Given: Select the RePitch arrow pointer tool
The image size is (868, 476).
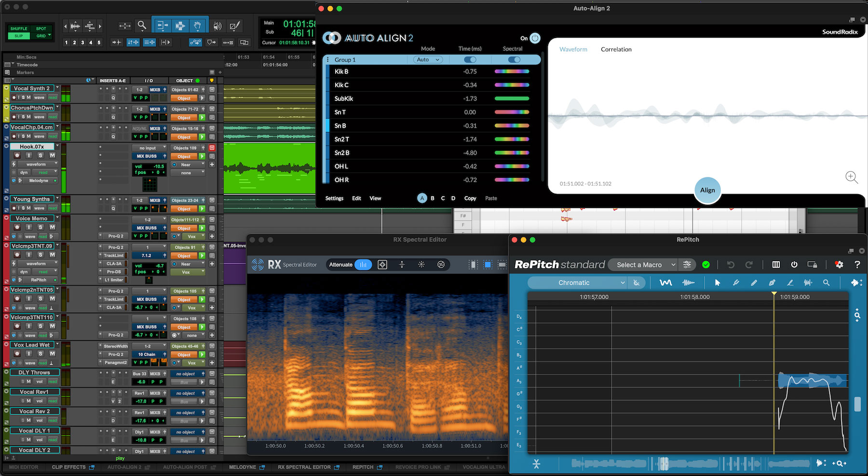Looking at the screenshot, I should (718, 283).
